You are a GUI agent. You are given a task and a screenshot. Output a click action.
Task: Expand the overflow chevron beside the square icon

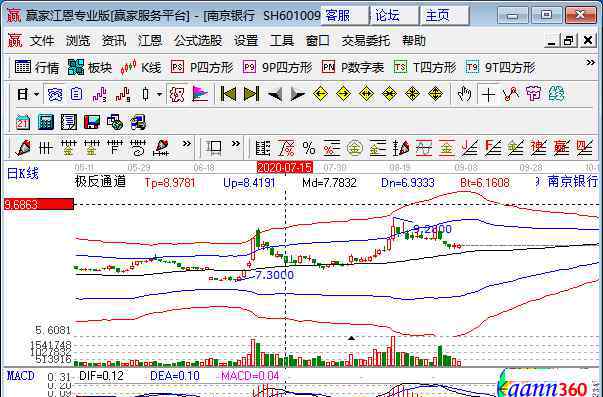pos(236,144)
